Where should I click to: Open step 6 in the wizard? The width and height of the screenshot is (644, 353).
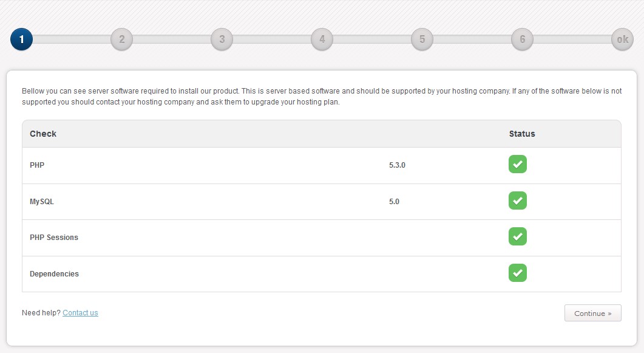(522, 39)
